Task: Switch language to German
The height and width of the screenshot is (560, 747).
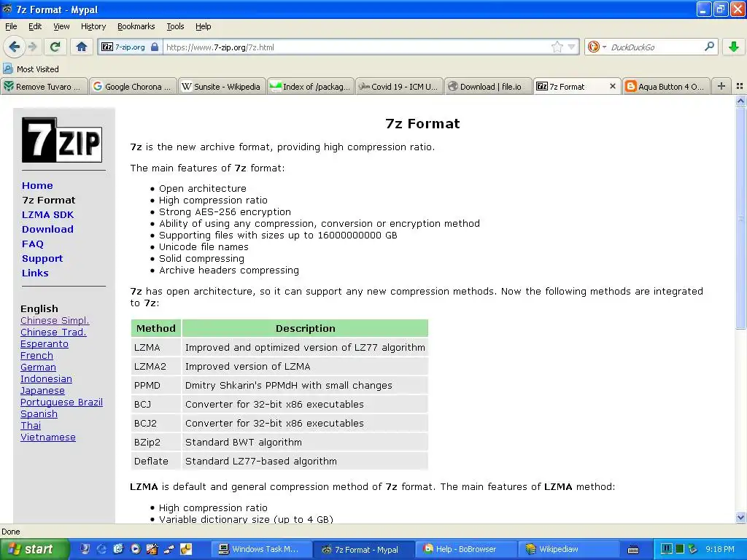Action: coord(38,367)
